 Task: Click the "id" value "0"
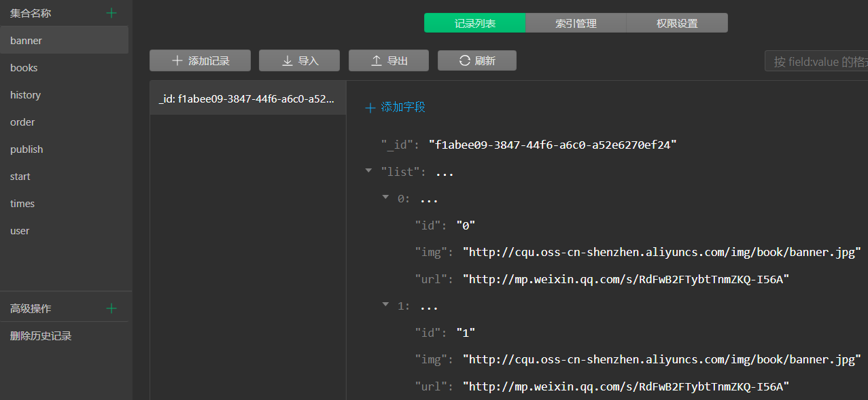[466, 225]
